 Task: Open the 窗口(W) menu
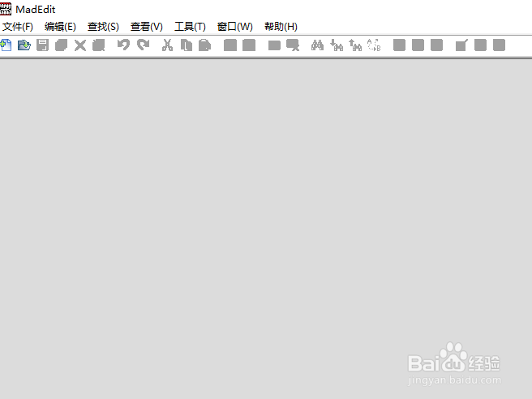point(235,27)
